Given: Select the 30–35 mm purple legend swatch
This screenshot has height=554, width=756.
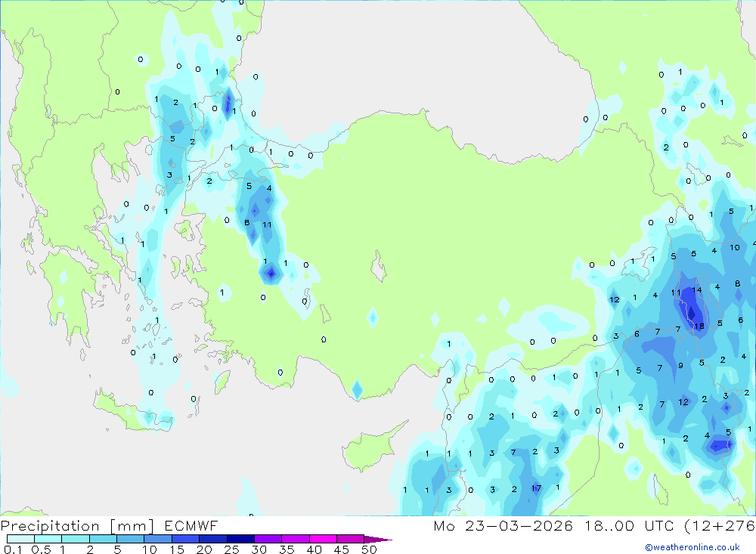Looking at the screenshot, I should pos(268,539).
